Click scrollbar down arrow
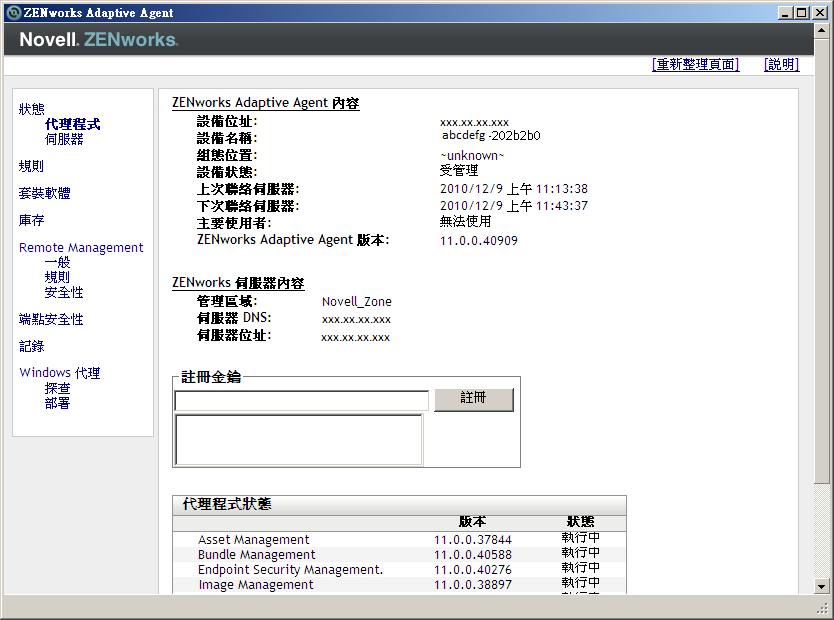834x620 pixels. tap(821, 587)
